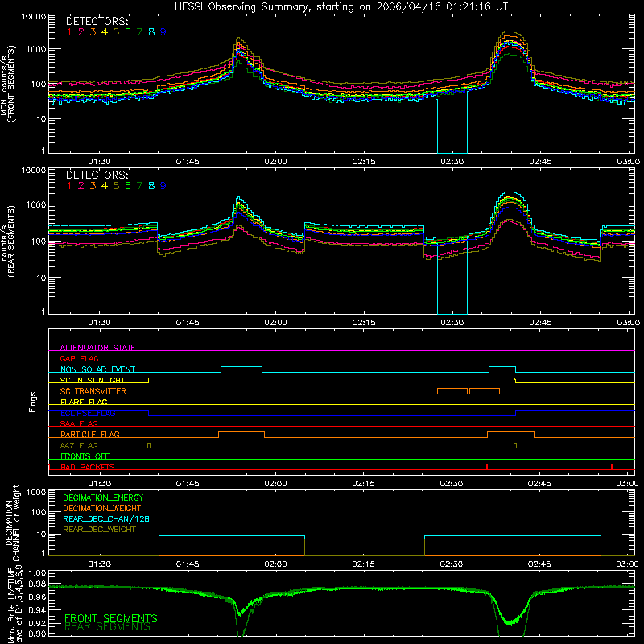Screen dimensions: 644x644
Task: Select detector 4 in rear segments legend
Action: (x=105, y=186)
